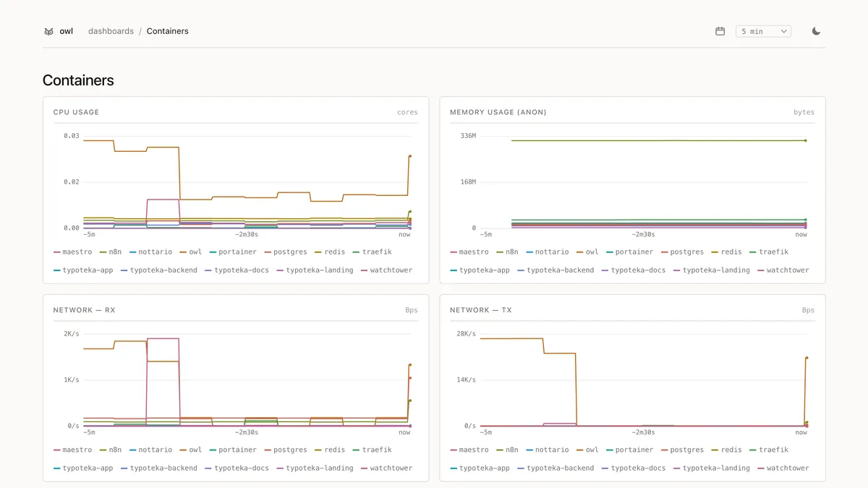
Task: Toggle watchtower series in Network TX legend
Action: (x=783, y=468)
